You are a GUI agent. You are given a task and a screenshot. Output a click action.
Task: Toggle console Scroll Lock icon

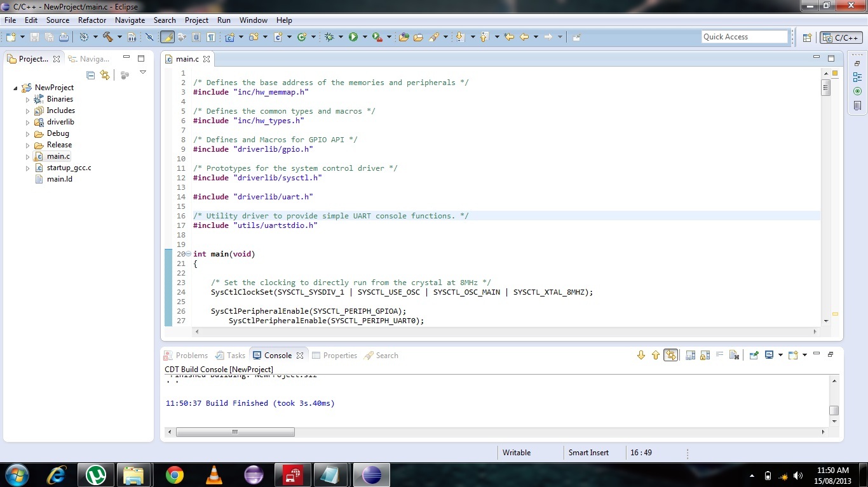click(704, 356)
